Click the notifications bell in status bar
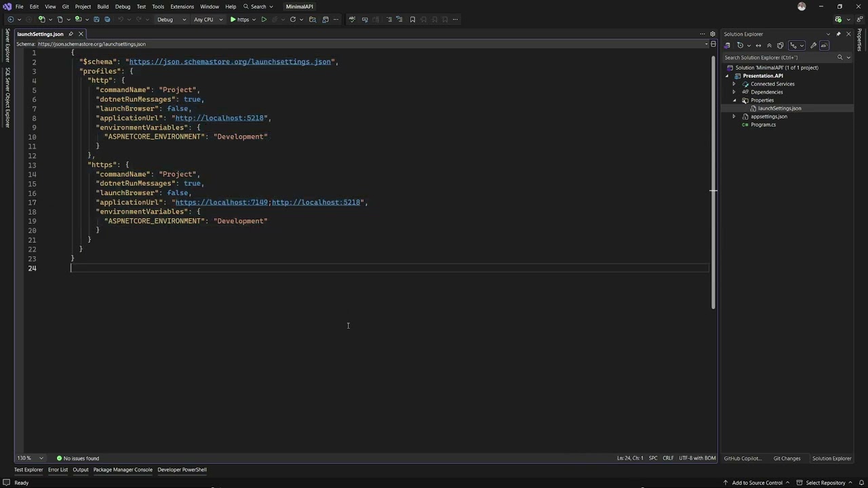This screenshot has width=868, height=488. (861, 483)
